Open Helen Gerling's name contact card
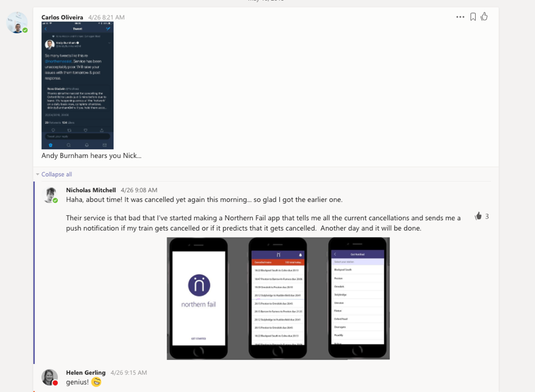The height and width of the screenshot is (392, 535). [86, 373]
